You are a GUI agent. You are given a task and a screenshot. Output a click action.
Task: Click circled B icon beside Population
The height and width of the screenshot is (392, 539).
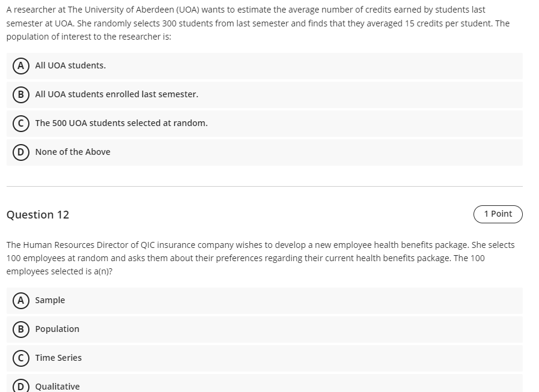20,330
